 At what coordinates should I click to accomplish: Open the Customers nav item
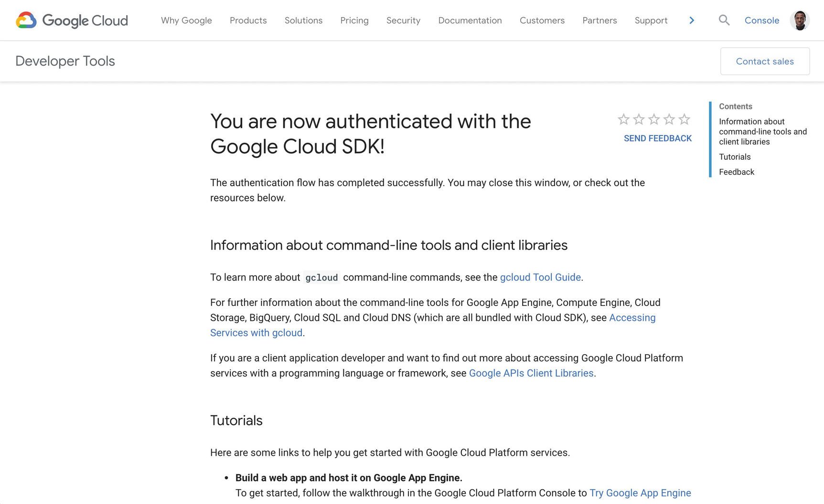[542, 21]
